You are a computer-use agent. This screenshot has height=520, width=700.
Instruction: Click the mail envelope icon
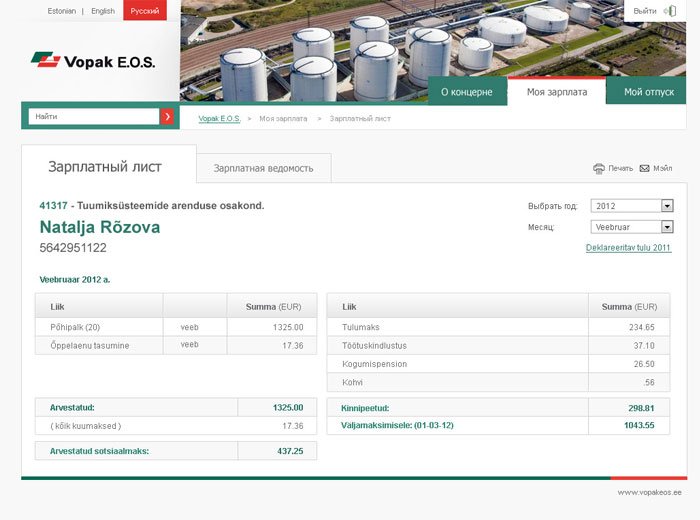(645, 168)
